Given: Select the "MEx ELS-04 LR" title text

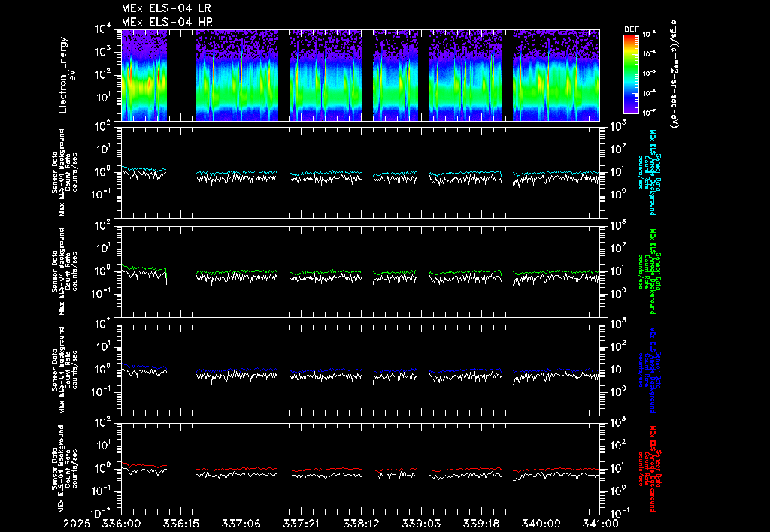Looking at the screenshot, I should [x=166, y=8].
